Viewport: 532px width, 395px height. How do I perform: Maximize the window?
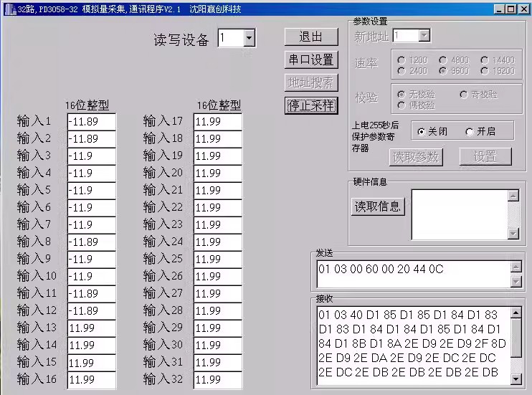pos(510,9)
